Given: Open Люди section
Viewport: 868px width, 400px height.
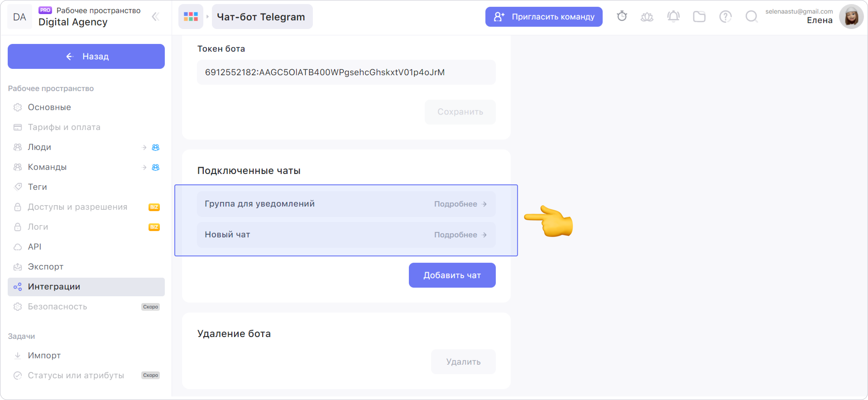Looking at the screenshot, I should coord(86,147).
